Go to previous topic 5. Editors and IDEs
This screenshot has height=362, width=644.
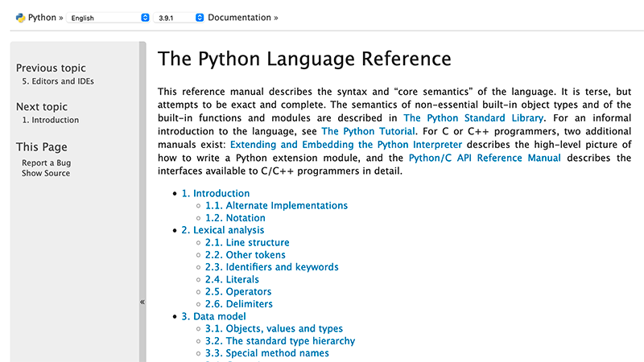[58, 81]
